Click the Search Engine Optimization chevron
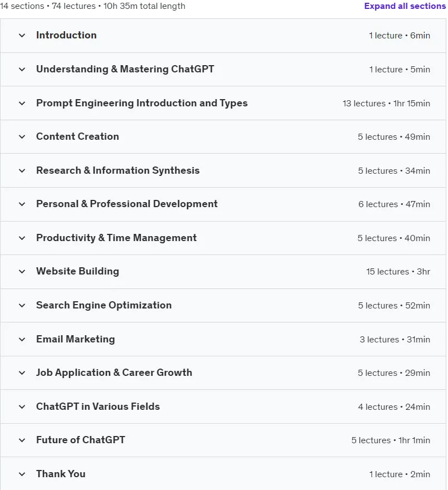This screenshot has height=490, width=448. (x=22, y=305)
